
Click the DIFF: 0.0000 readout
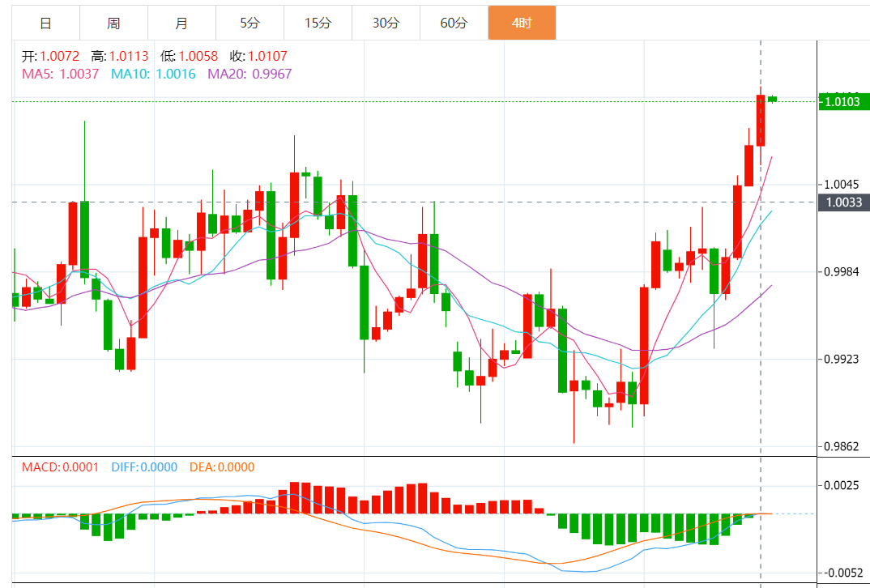(144, 467)
